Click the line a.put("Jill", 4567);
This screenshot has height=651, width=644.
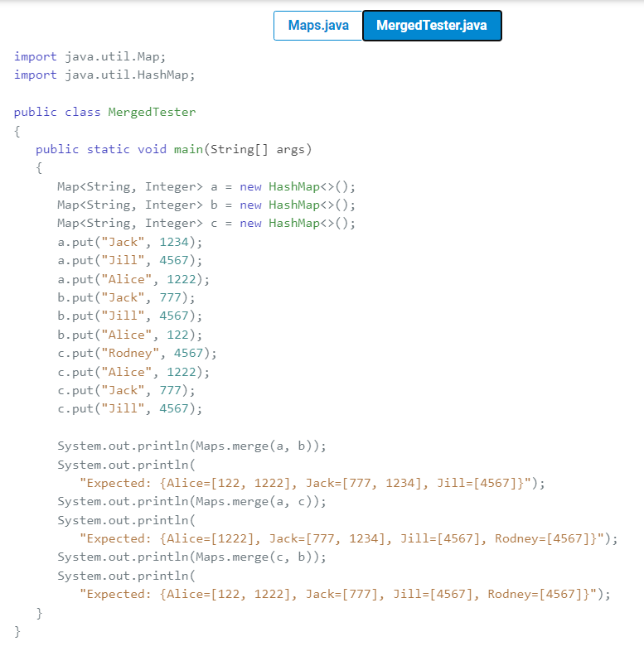pyautogui.click(x=130, y=260)
